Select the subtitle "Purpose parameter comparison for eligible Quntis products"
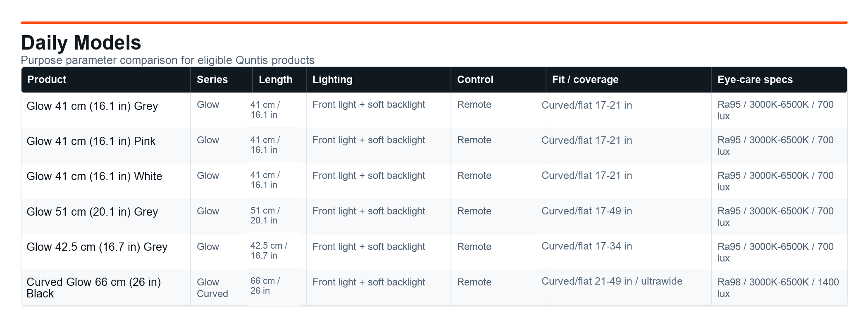This screenshot has height=328, width=868. pyautogui.click(x=167, y=60)
